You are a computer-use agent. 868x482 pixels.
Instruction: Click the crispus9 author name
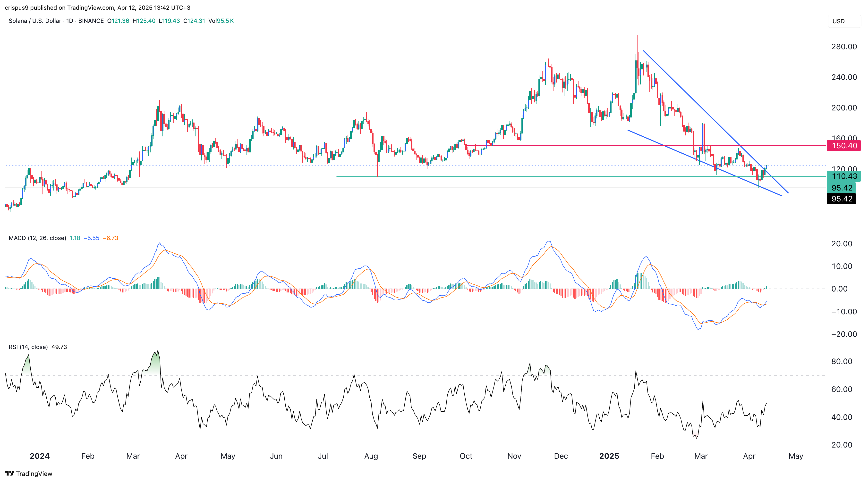coord(18,8)
